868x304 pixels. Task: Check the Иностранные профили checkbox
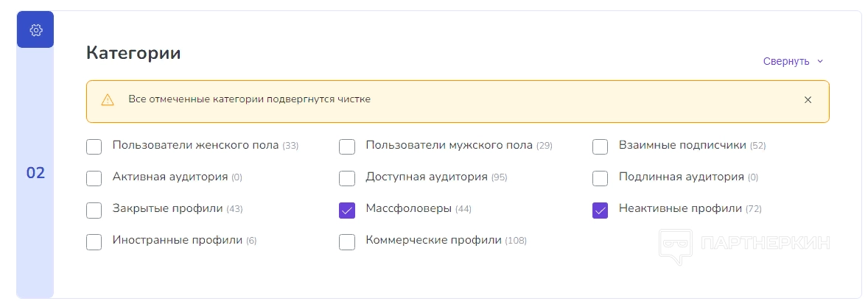pos(94,242)
